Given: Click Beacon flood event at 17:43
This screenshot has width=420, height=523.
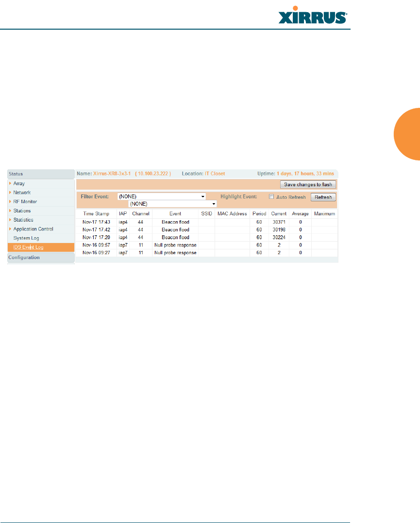Looking at the screenshot, I should [x=175, y=222].
